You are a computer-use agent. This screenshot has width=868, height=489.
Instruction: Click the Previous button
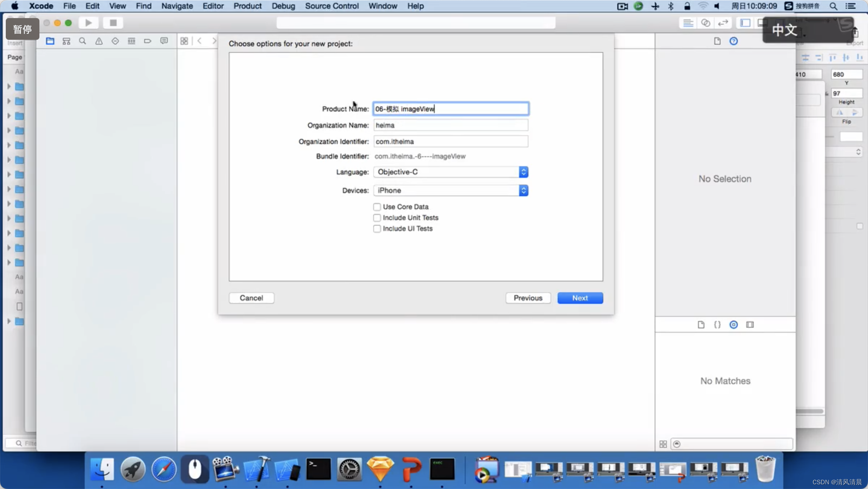pos(528,298)
